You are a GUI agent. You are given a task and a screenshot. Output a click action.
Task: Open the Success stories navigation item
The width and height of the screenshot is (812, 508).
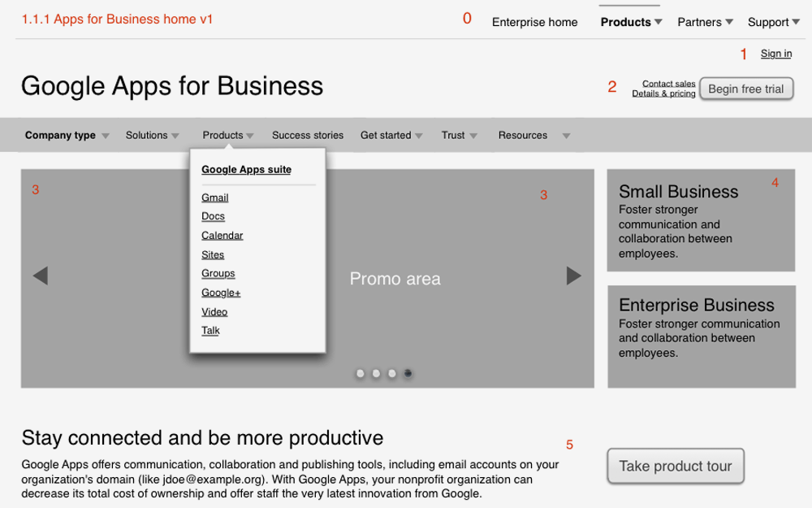tap(308, 135)
